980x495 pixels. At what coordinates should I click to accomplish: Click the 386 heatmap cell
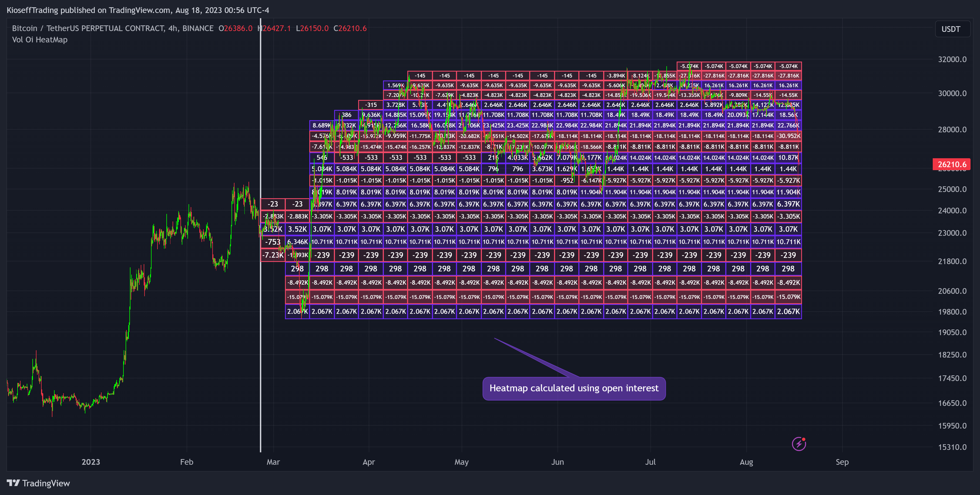347,115
